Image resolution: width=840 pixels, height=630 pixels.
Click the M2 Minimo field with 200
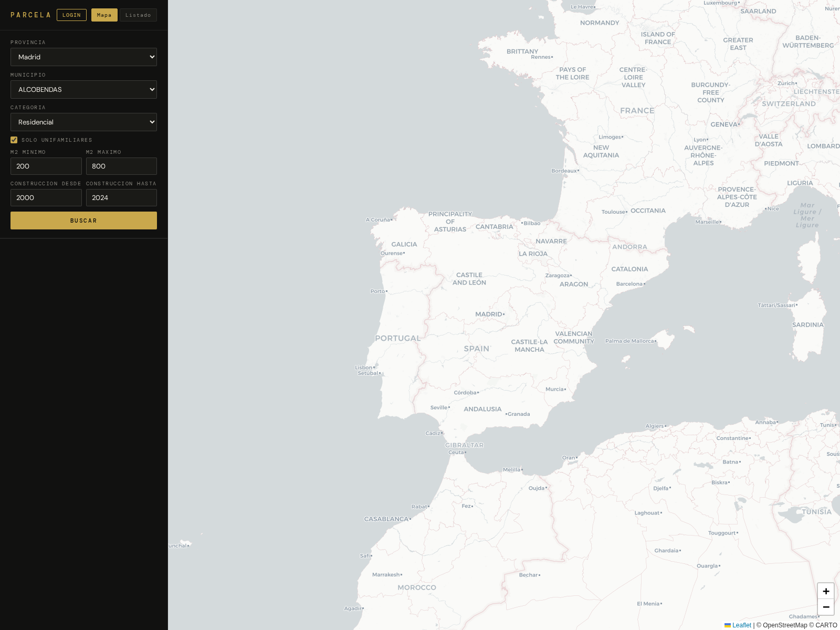pos(46,166)
